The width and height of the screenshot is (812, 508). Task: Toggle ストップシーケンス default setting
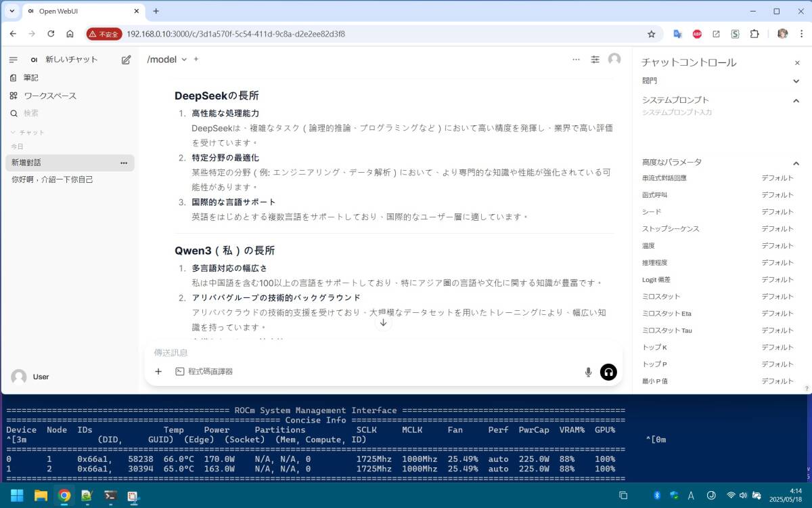pos(777,229)
